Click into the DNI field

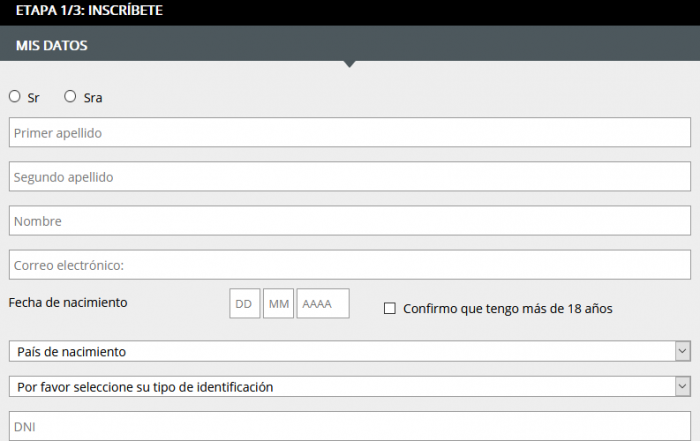click(x=350, y=426)
